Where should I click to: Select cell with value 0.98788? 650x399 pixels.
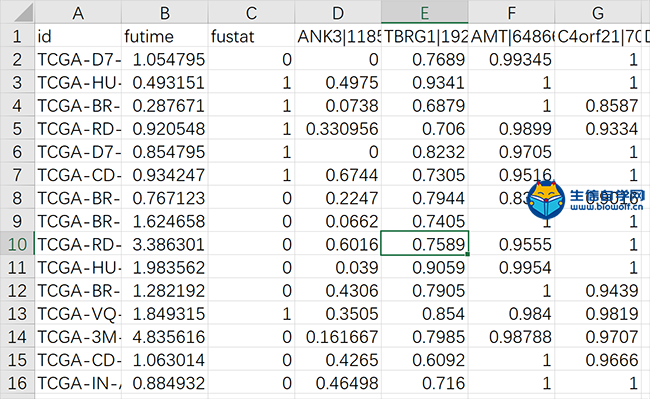coord(512,336)
